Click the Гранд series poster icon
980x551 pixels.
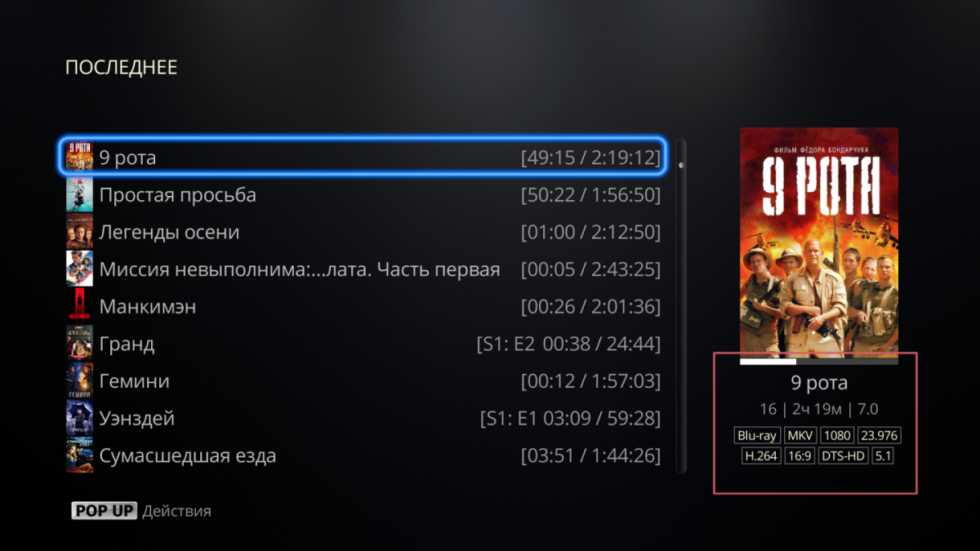point(79,344)
